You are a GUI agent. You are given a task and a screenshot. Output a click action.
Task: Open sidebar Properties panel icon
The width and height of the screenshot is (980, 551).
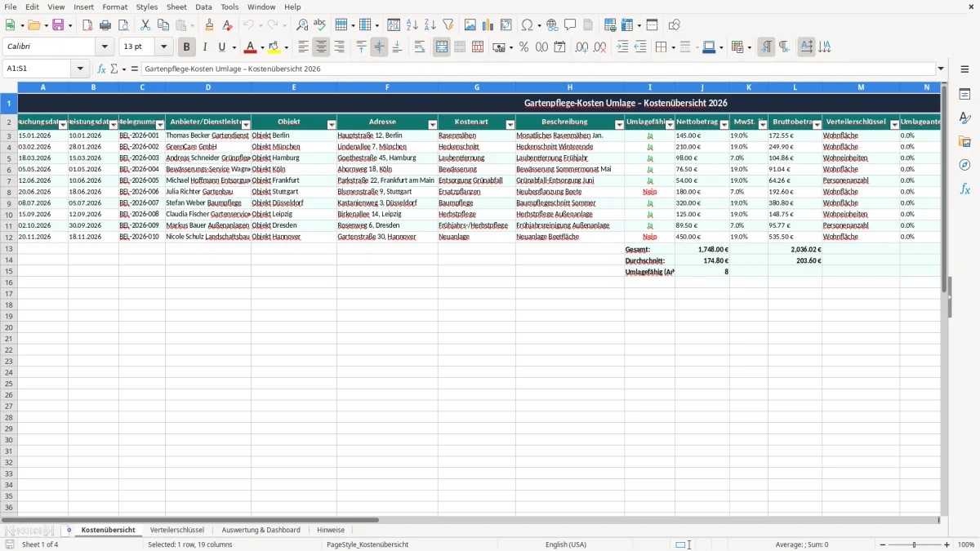coord(964,94)
